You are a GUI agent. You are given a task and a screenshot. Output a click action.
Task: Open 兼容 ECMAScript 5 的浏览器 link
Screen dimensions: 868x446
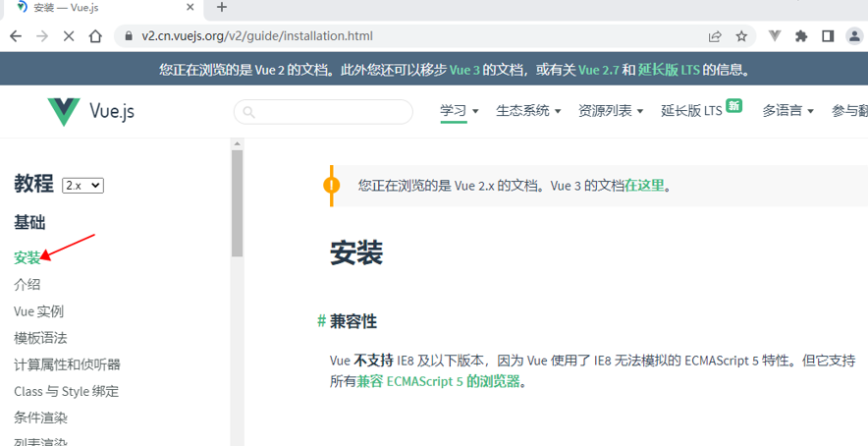tap(439, 381)
